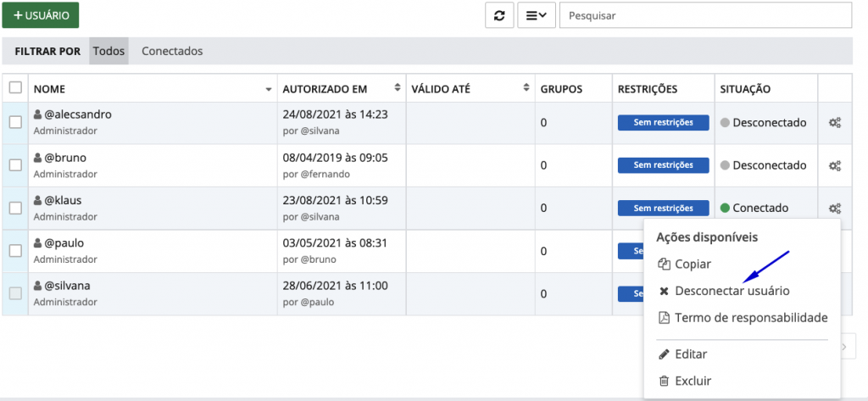Image resolution: width=868 pixels, height=401 pixels.
Task: Open actions gear for @alecsandro row
Action: point(835,122)
